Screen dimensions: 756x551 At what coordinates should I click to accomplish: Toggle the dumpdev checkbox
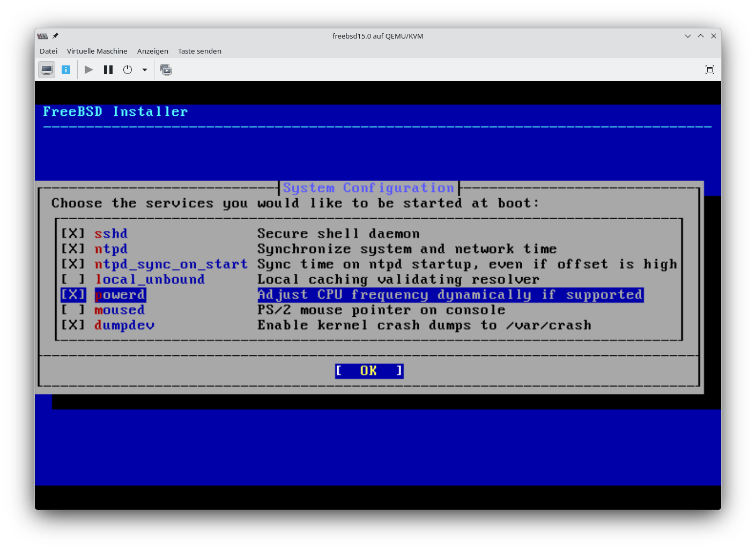pos(73,325)
